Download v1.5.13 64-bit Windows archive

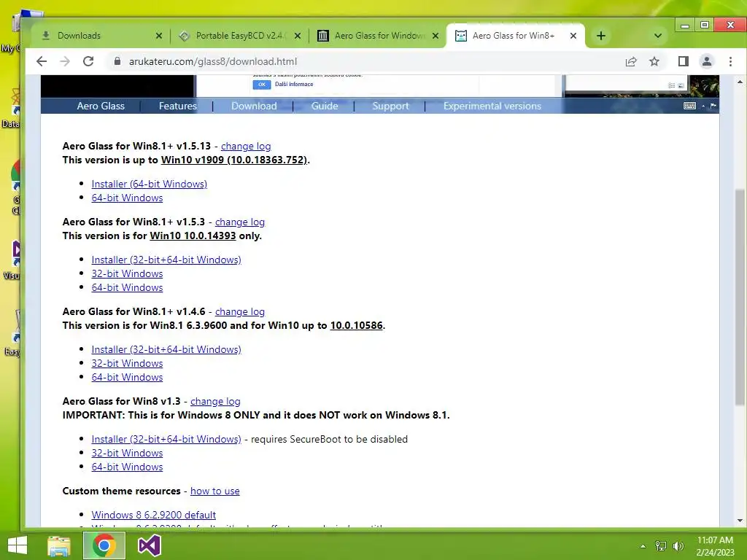127,198
